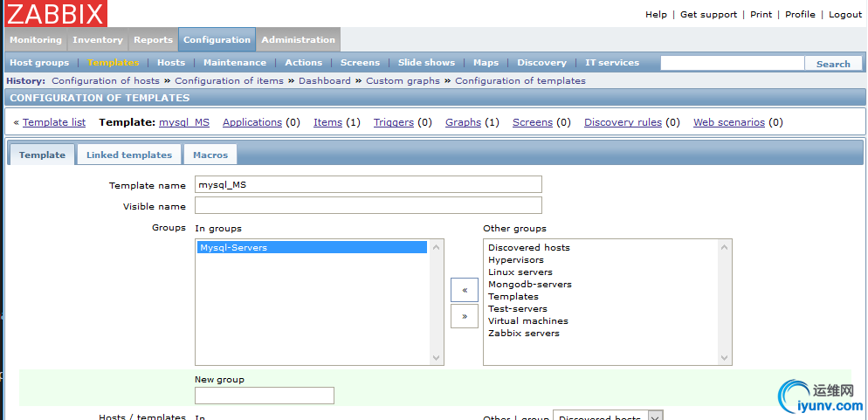Viewport: 868px width, 420px height.
Task: Open the Reports menu
Action: click(154, 40)
